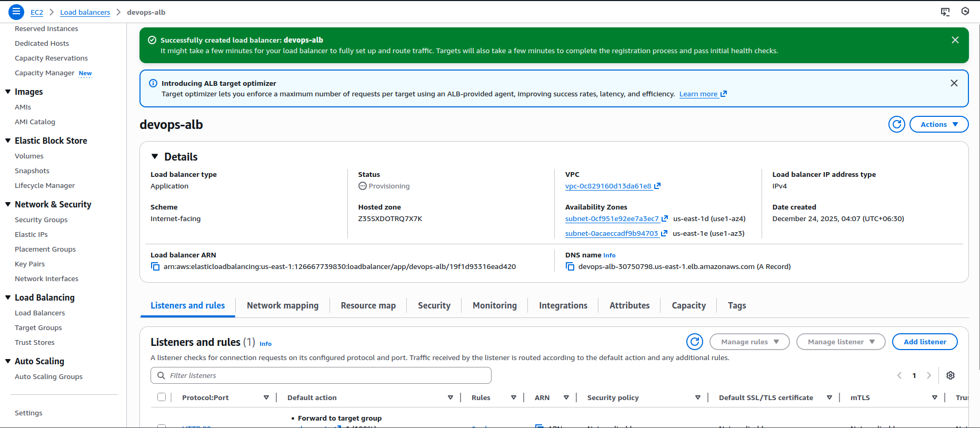Image resolution: width=980 pixels, height=428 pixels.
Task: Switch to Network mapping tab
Action: pyautogui.click(x=283, y=305)
